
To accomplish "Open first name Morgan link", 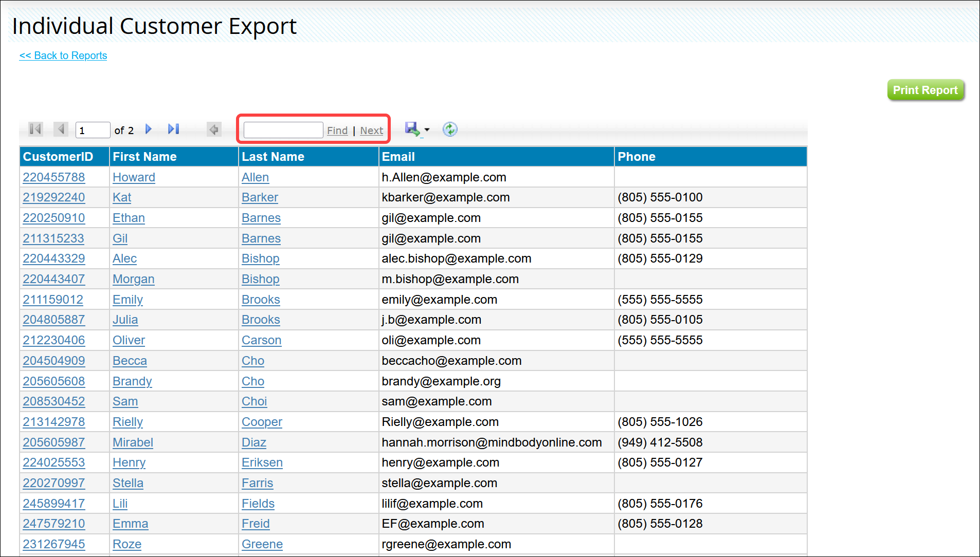I will pos(134,279).
